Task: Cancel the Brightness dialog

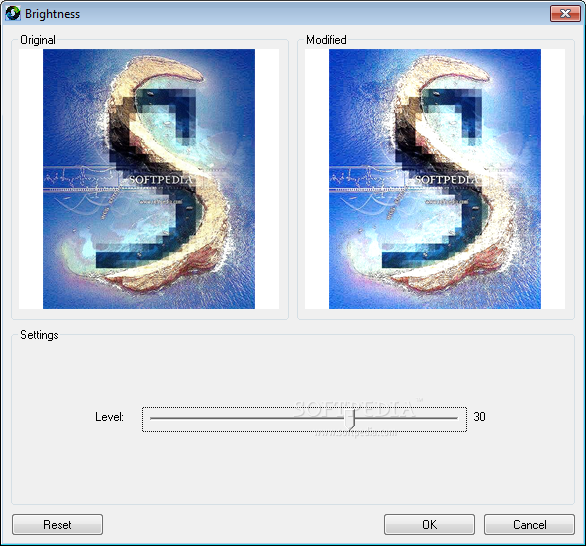Action: point(529,524)
